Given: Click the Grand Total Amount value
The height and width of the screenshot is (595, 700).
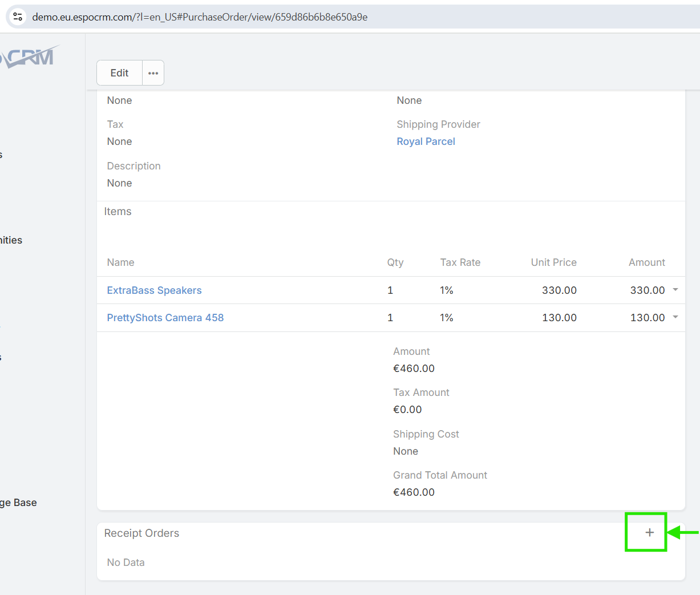Looking at the screenshot, I should click(414, 492).
